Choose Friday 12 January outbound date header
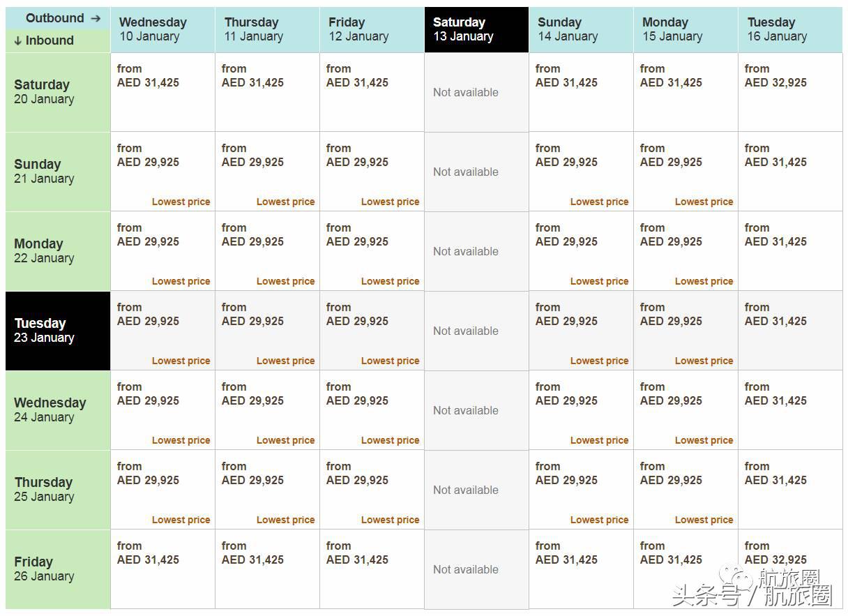The image size is (848, 616). coord(371,30)
